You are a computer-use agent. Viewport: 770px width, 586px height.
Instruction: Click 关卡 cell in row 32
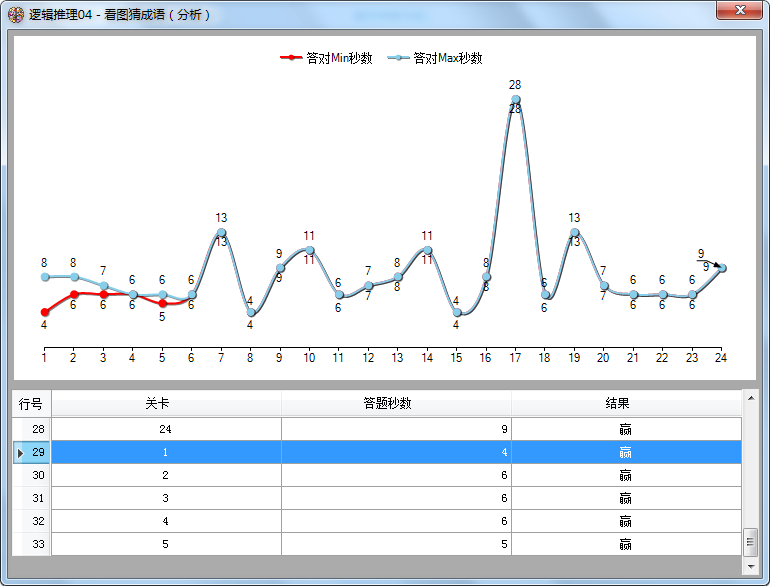tap(166, 521)
